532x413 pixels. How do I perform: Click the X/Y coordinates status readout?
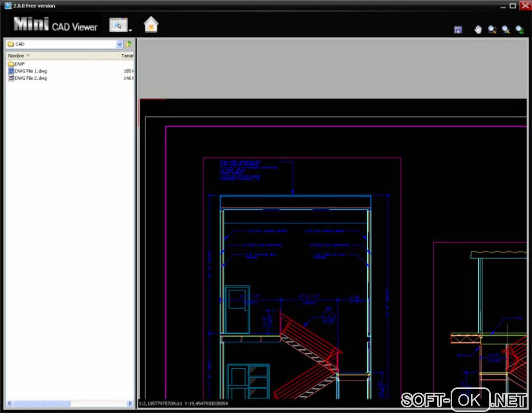point(183,404)
